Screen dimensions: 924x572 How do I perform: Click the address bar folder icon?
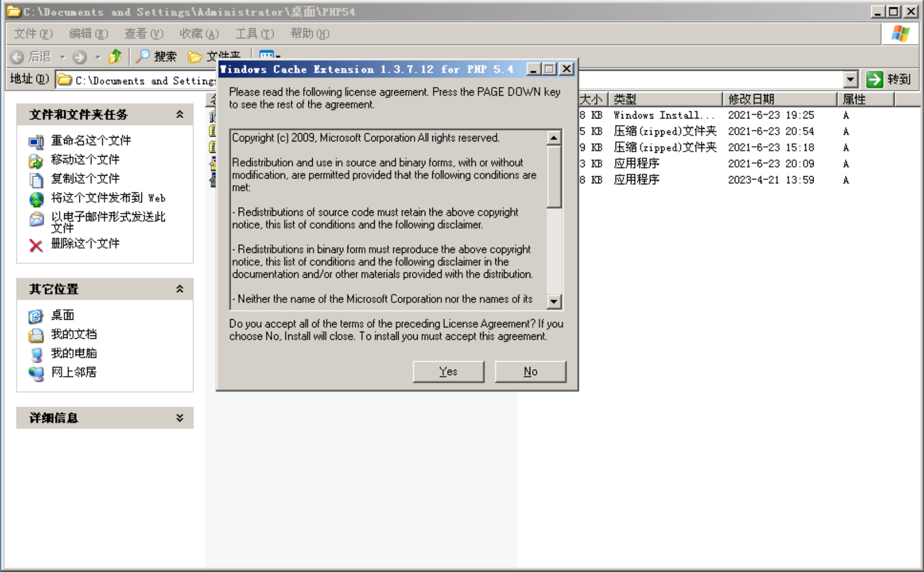65,80
